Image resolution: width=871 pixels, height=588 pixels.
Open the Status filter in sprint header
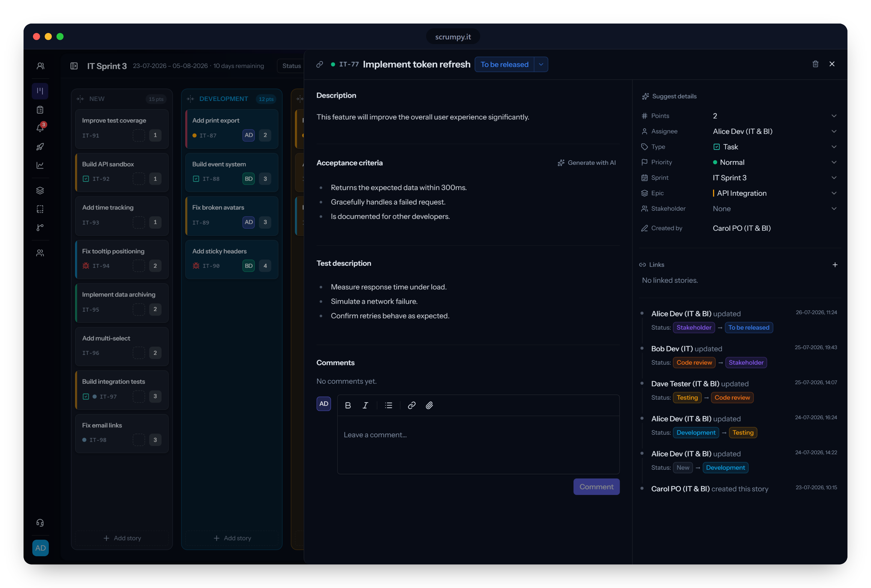point(291,66)
